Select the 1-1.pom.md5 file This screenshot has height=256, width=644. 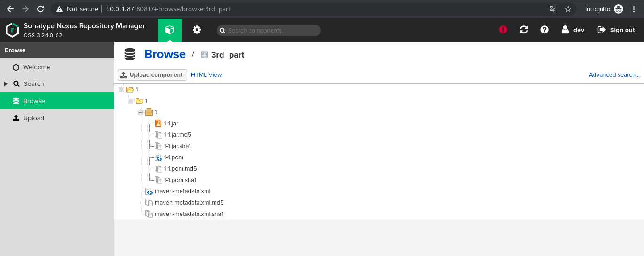(x=180, y=168)
